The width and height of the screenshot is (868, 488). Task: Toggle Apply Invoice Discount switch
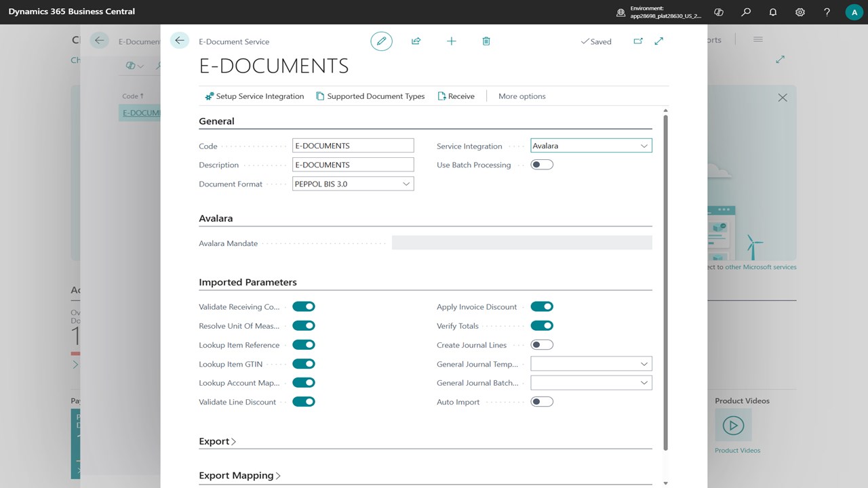(542, 307)
